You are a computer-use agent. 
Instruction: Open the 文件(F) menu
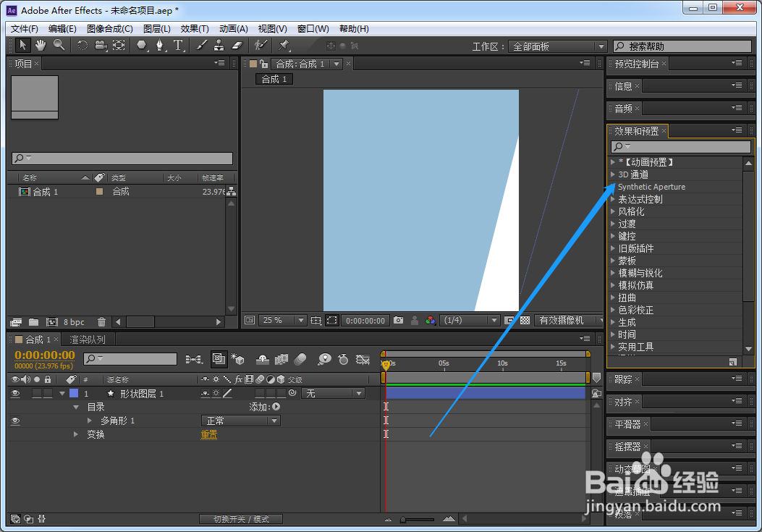(x=25, y=29)
